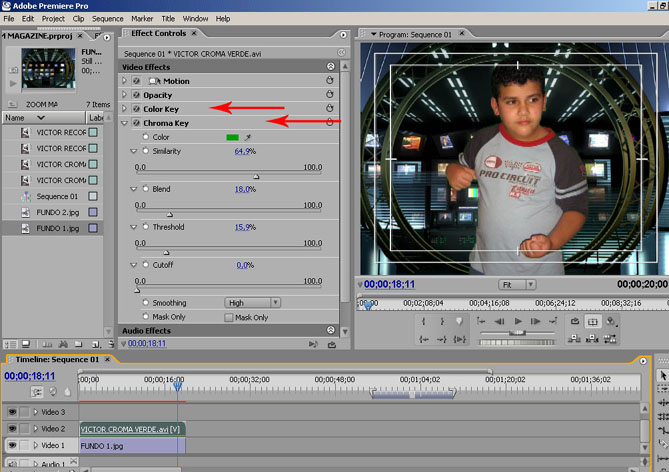Click the Step Back button
669x472 pixels.
tap(497, 322)
